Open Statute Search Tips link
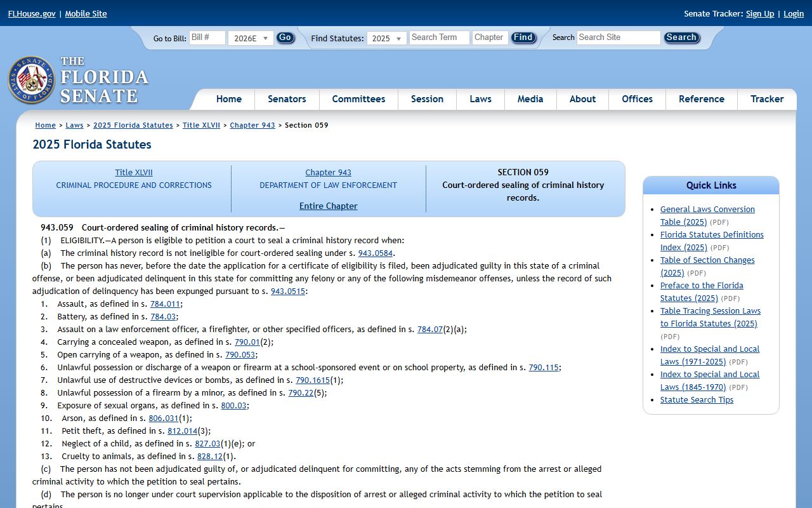 [x=697, y=399]
